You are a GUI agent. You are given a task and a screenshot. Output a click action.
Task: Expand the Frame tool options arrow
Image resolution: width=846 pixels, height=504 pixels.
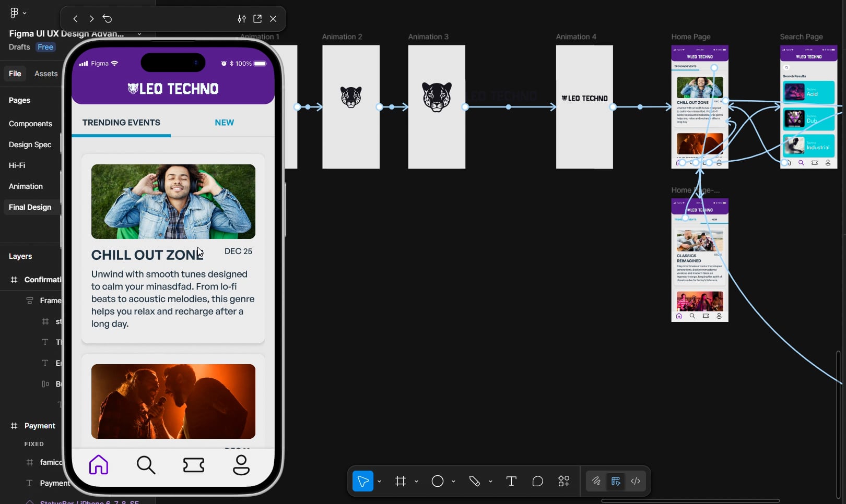coord(416,481)
